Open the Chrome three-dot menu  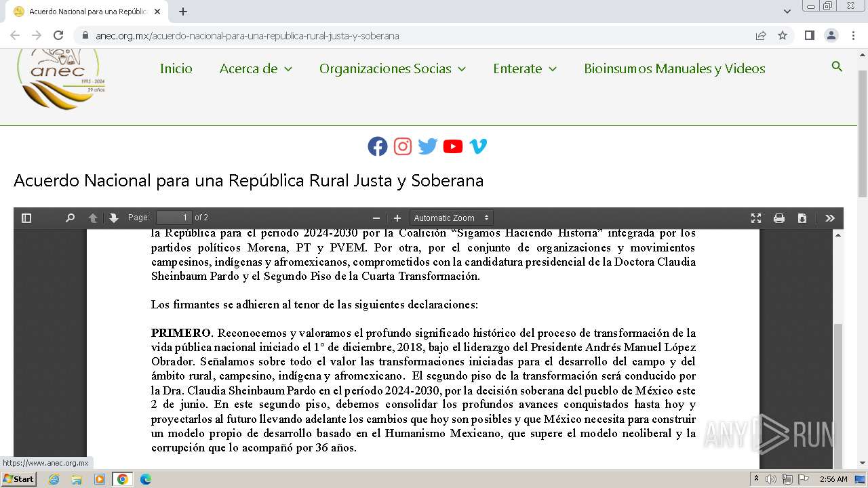pos(852,35)
